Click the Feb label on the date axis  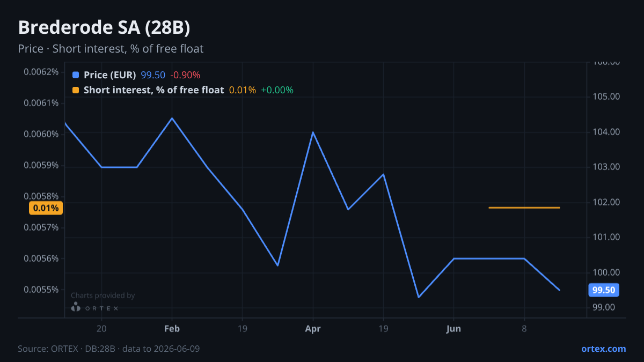(x=172, y=329)
